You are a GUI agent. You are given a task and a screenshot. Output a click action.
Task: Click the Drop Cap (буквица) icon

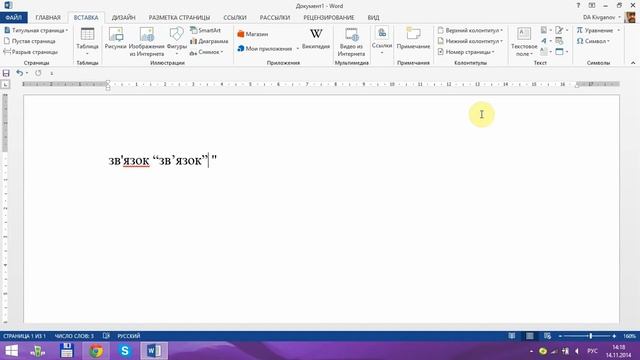click(546, 52)
